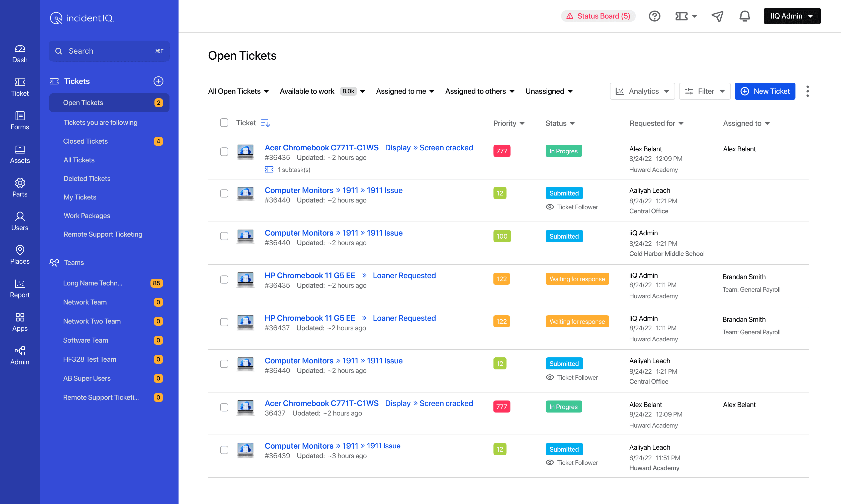Open Parts gear icon in sidebar
Image resolution: width=841 pixels, height=504 pixels.
tap(20, 183)
